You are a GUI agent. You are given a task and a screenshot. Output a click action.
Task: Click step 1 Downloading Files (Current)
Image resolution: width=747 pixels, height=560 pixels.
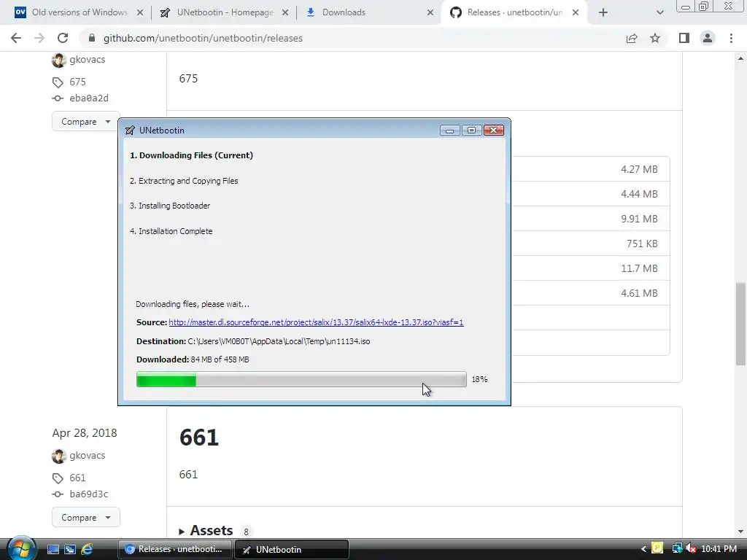coord(192,155)
